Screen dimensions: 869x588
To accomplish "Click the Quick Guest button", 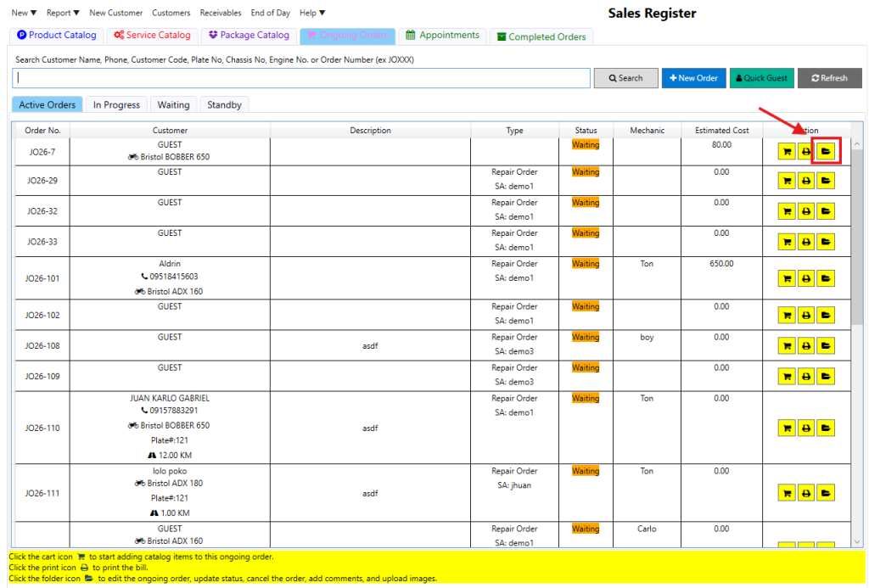I will 761,78.
